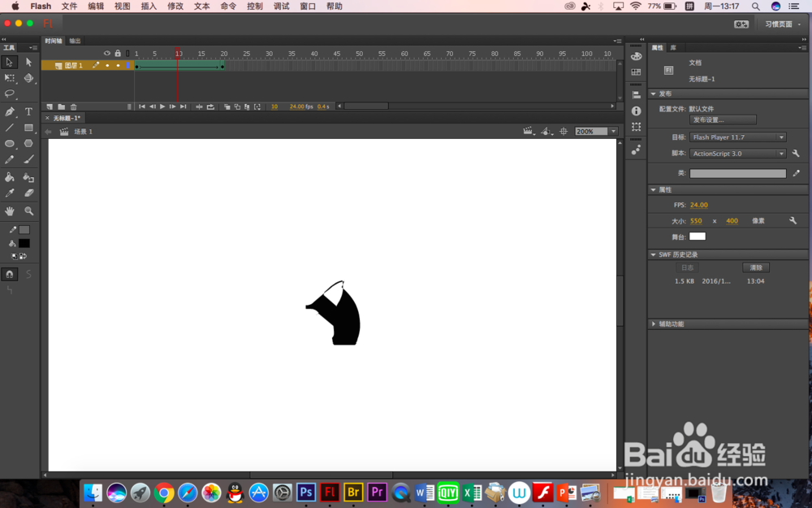Click the 发布设置... button
Viewport: 812px width, 508px height.
[x=723, y=119]
